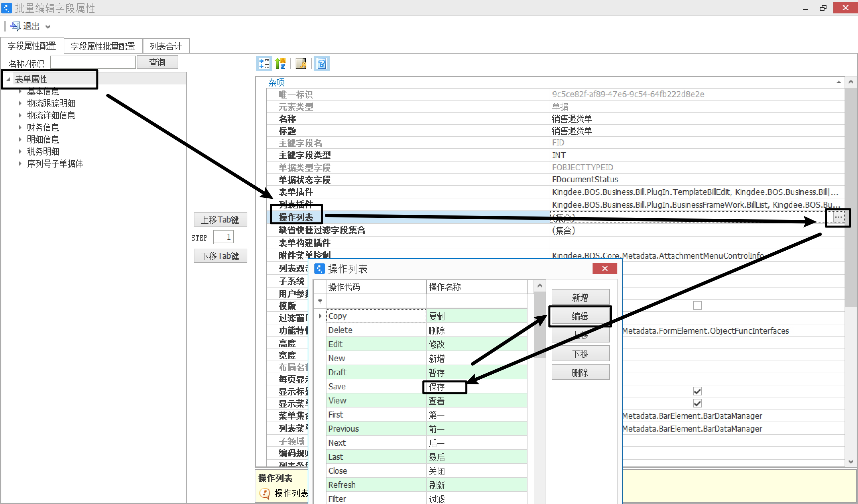Expand the 物流跟踪明细 tree node

[x=20, y=103]
